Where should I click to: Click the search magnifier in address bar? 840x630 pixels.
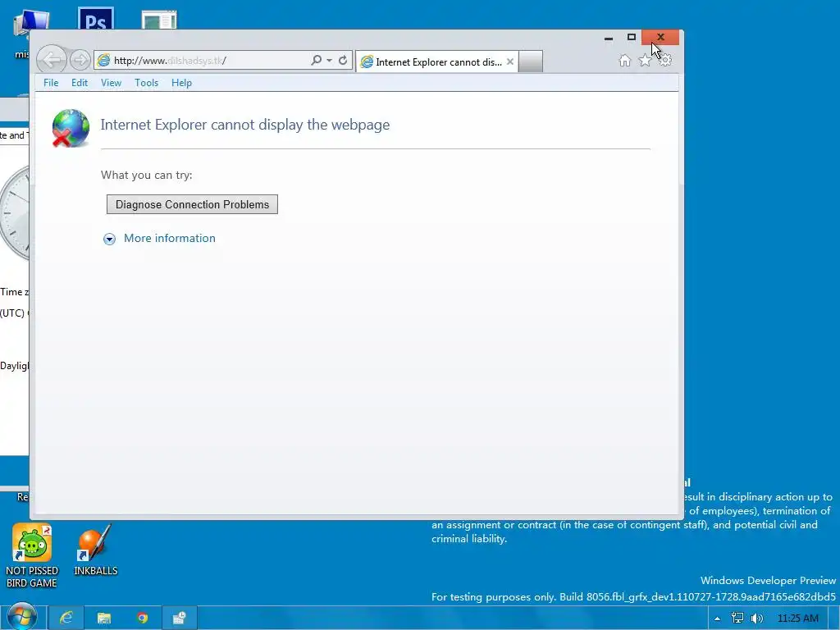(317, 60)
